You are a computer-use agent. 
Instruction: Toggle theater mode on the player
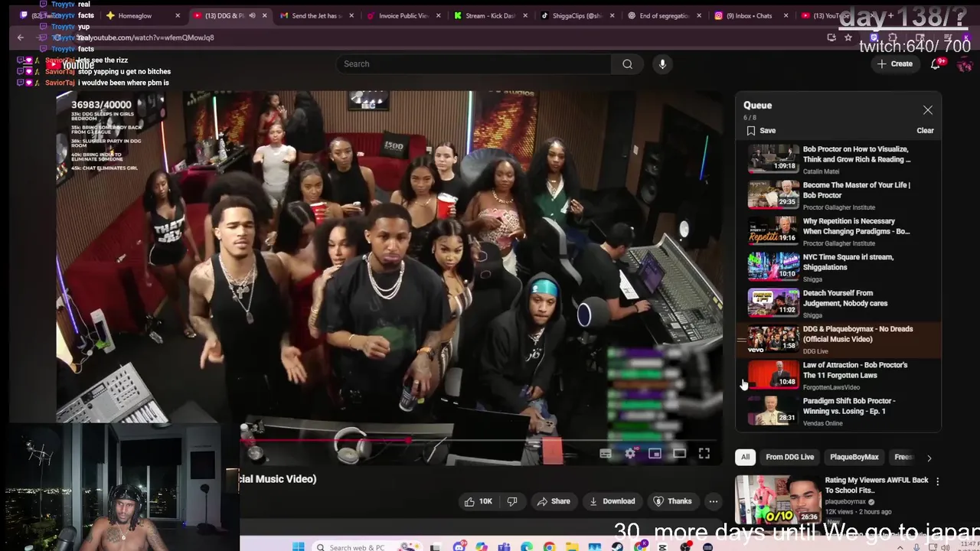click(679, 454)
